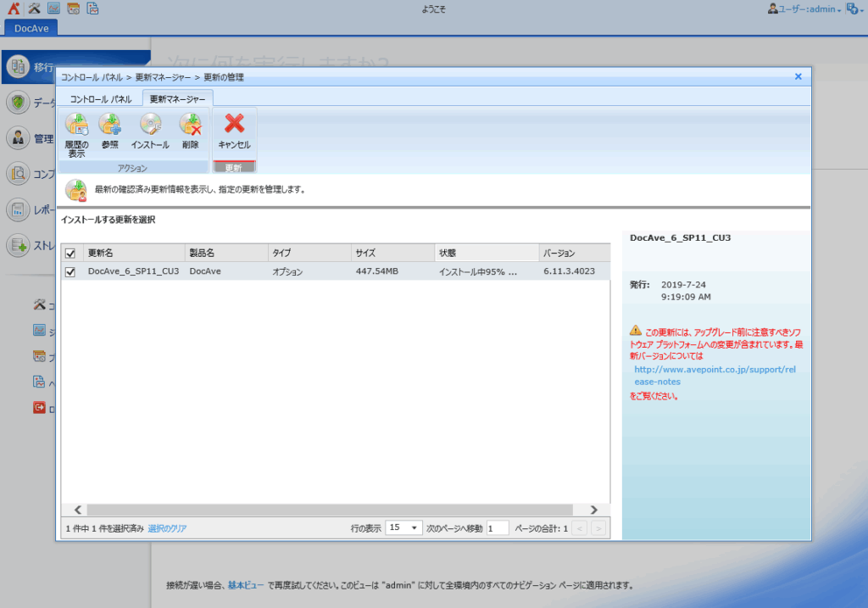Click the next page button
Screen dimensions: 868x608
click(x=598, y=528)
